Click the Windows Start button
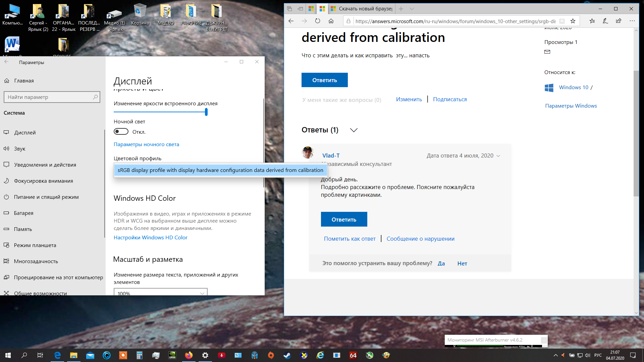The height and width of the screenshot is (362, 644). point(8,355)
